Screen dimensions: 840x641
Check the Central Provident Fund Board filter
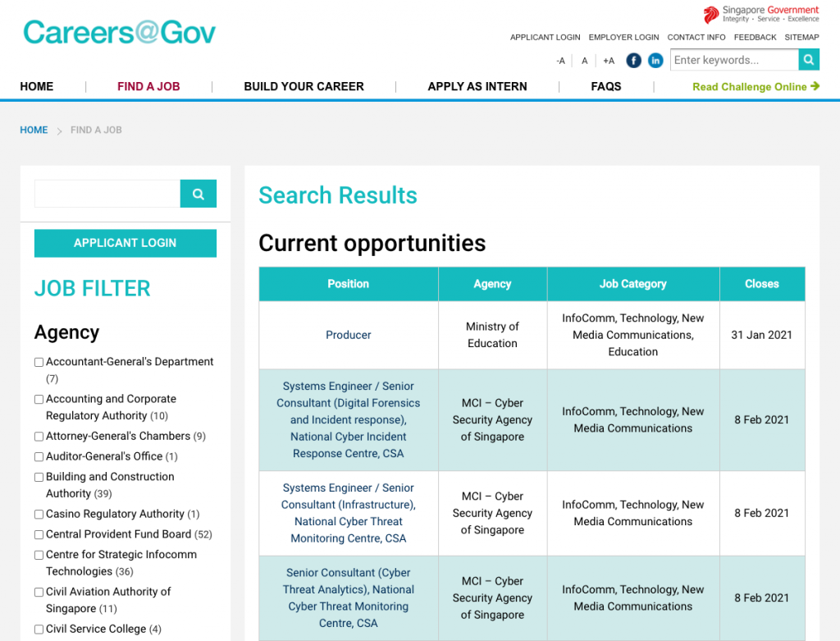39,534
